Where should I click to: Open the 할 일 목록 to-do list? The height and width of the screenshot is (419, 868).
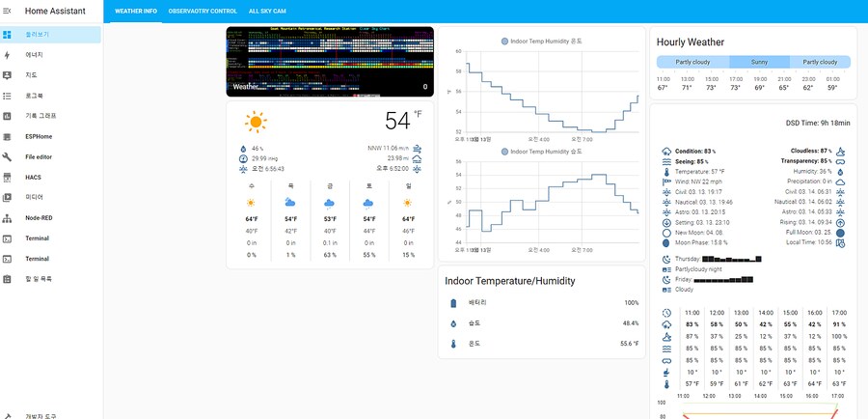[51, 279]
